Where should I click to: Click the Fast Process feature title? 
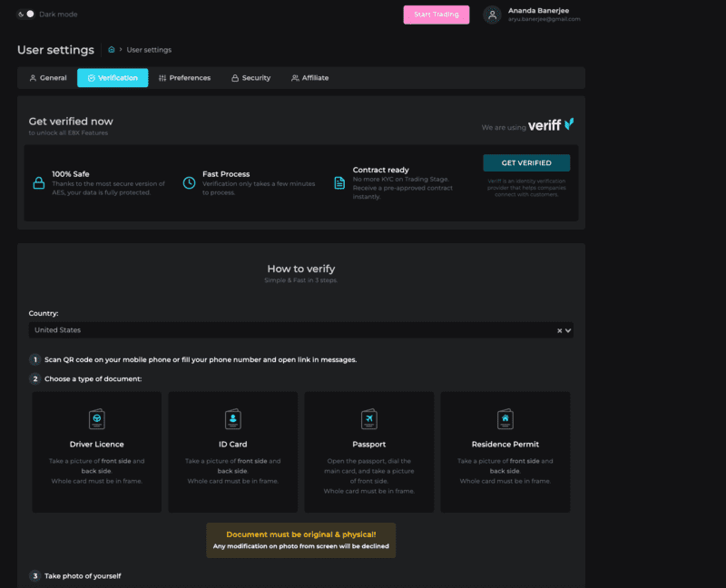coord(226,174)
